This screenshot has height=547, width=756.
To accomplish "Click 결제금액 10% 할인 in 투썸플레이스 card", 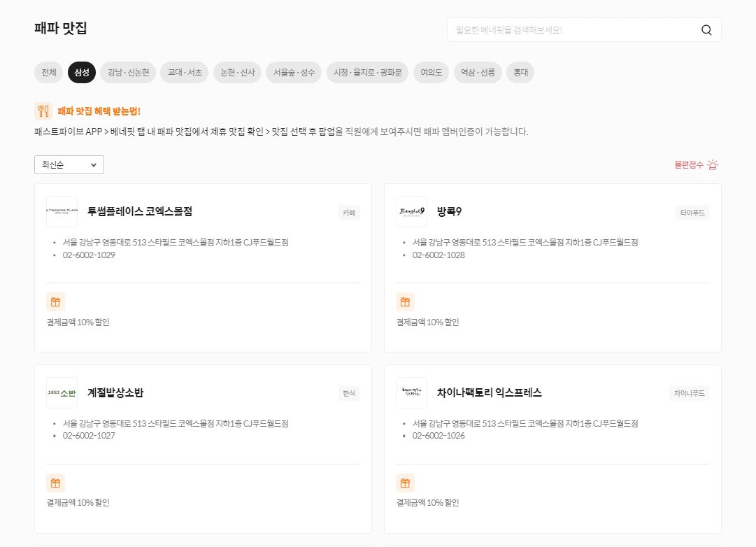I will pyautogui.click(x=78, y=322).
